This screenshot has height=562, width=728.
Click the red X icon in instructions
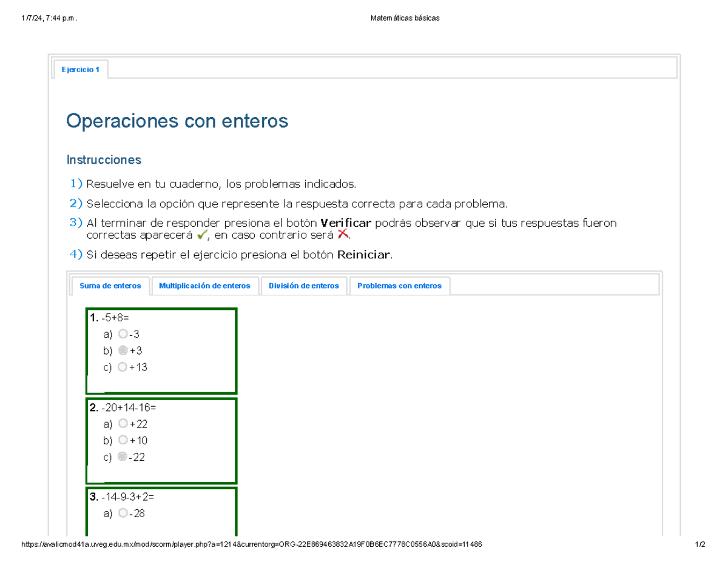click(x=343, y=235)
